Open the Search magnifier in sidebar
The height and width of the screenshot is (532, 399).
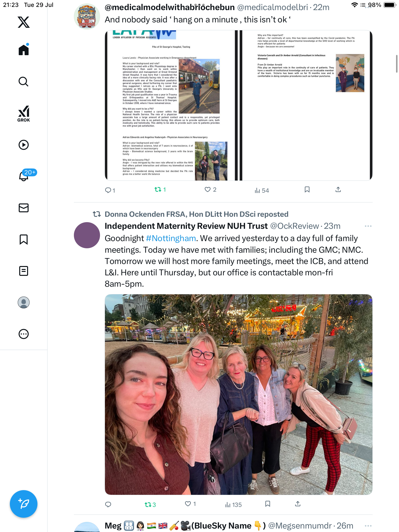(24, 82)
